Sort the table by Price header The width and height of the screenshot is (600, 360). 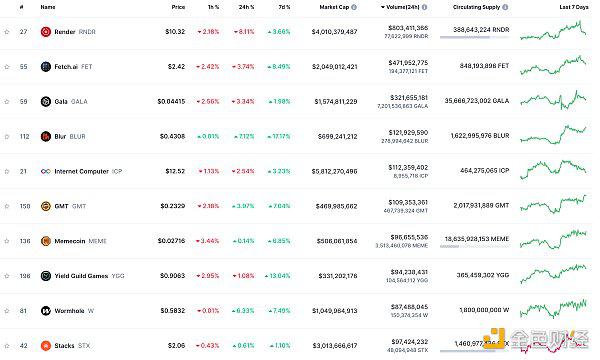click(178, 7)
